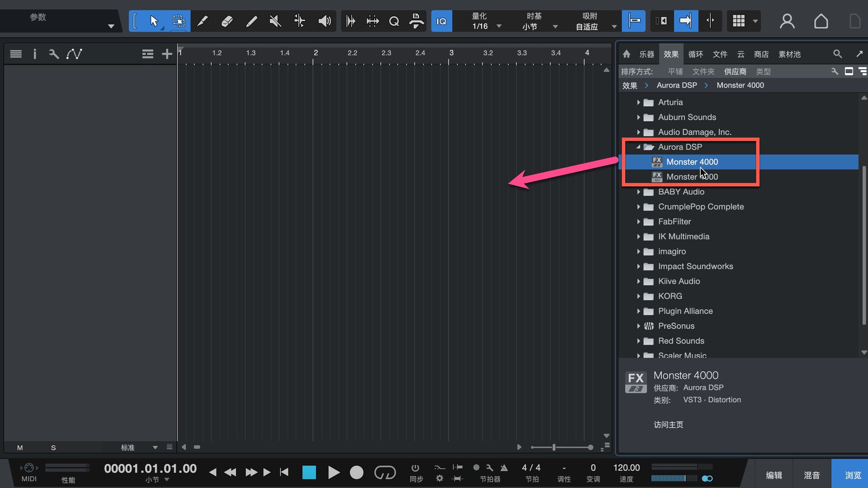Image resolution: width=868 pixels, height=488 pixels.
Task: Switch to the 效果 browser tab
Action: 671,54
